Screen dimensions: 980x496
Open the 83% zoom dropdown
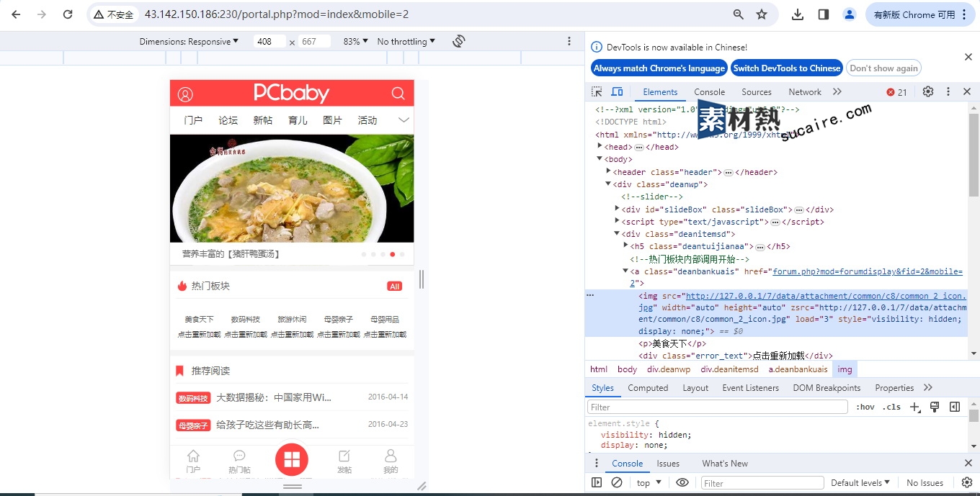[356, 42]
